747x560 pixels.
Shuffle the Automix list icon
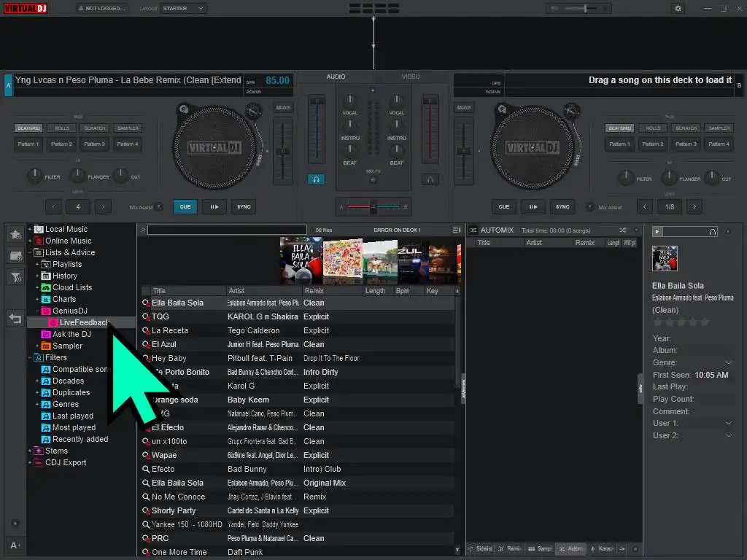(x=623, y=230)
